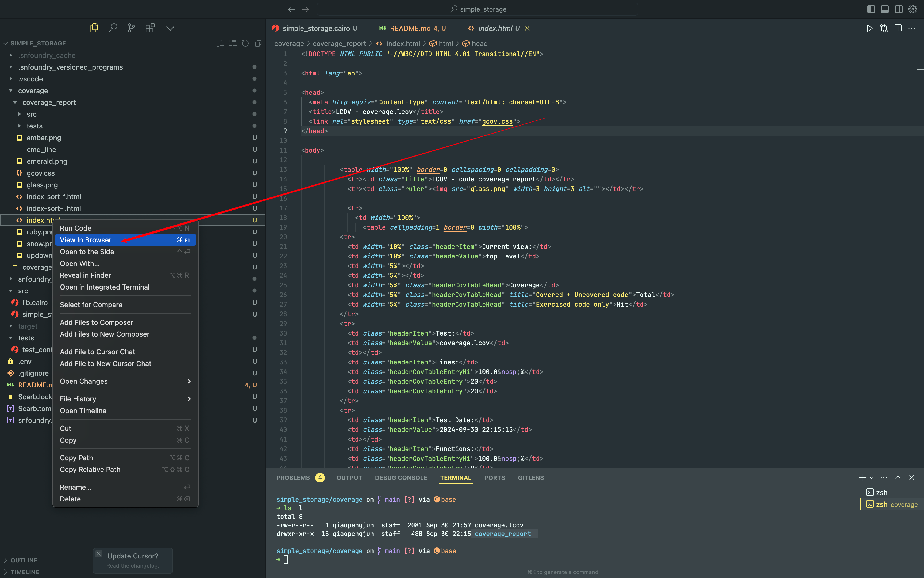
Task: Open the Source Control view icon
Action: (131, 28)
